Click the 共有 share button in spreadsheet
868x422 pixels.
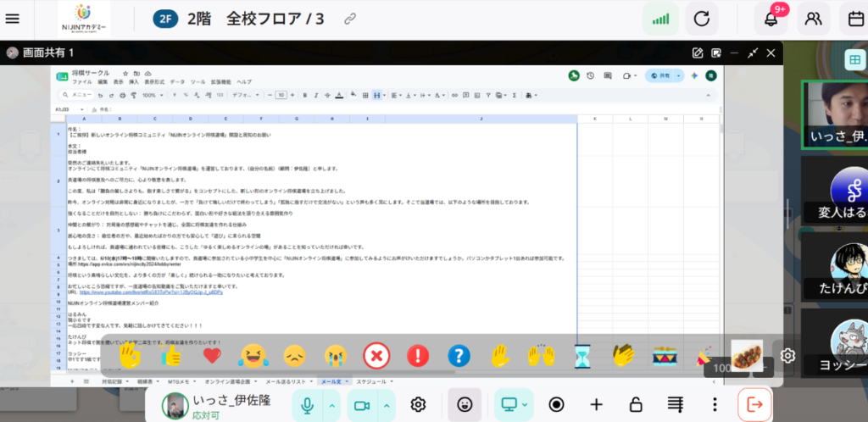[x=659, y=75]
